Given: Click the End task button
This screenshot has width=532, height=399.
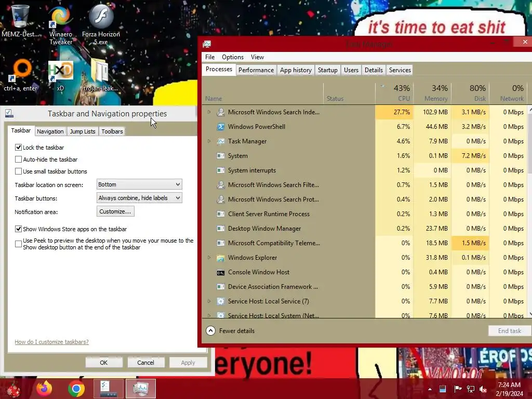Looking at the screenshot, I should [510, 331].
